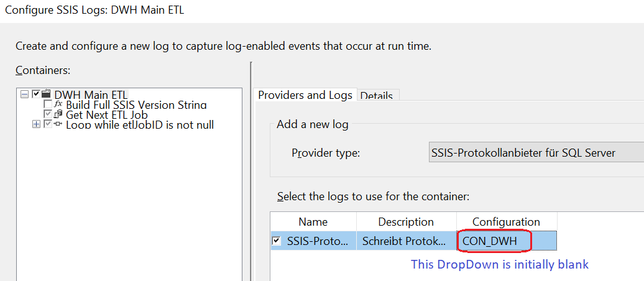This screenshot has height=281, width=644.
Task: Enable logging for Build Full SSIS Version String
Action: (x=48, y=104)
